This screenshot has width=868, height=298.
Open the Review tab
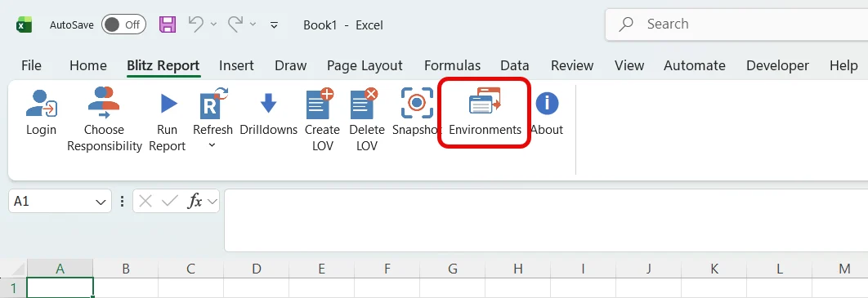click(x=572, y=65)
